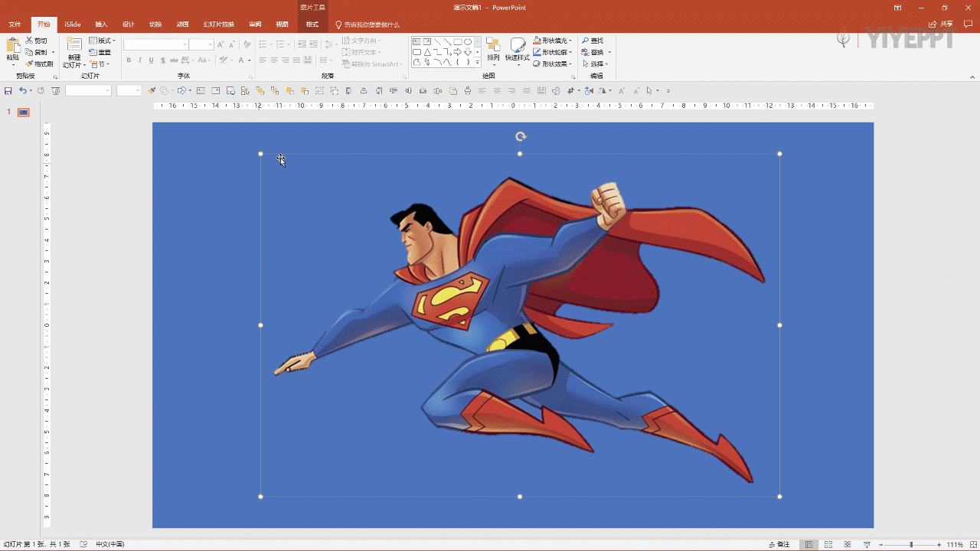Click the Undo arrow icon
The height and width of the screenshot is (551, 980).
pos(23,91)
